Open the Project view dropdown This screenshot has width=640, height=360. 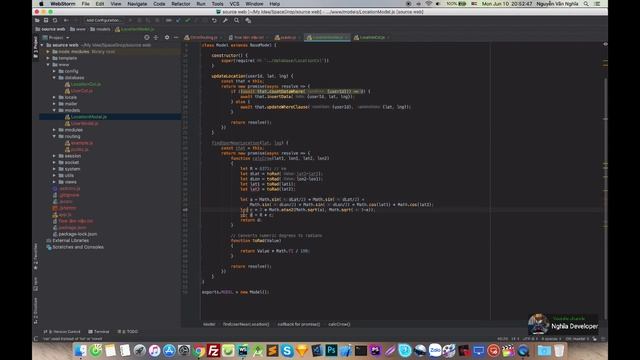(x=59, y=38)
